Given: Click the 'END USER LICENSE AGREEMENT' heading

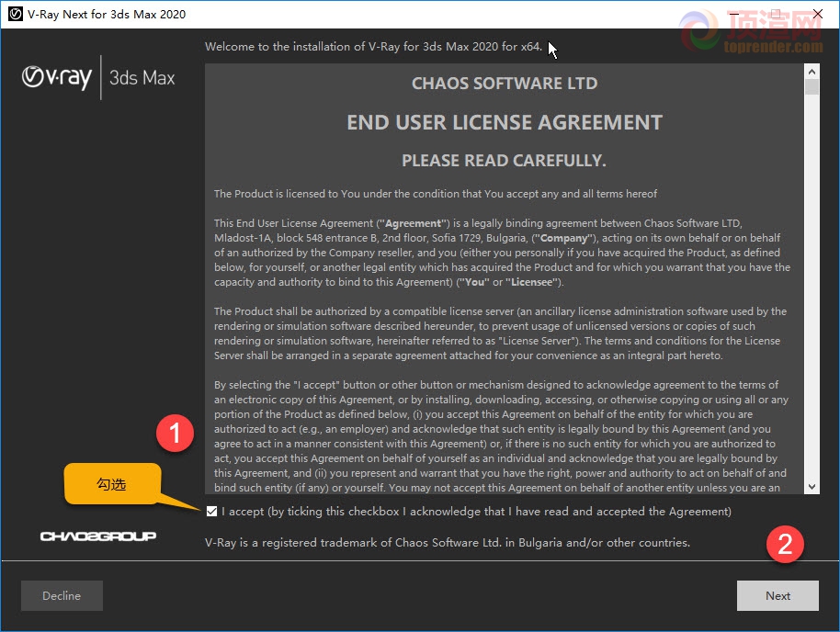Looking at the screenshot, I should pyautogui.click(x=505, y=123).
